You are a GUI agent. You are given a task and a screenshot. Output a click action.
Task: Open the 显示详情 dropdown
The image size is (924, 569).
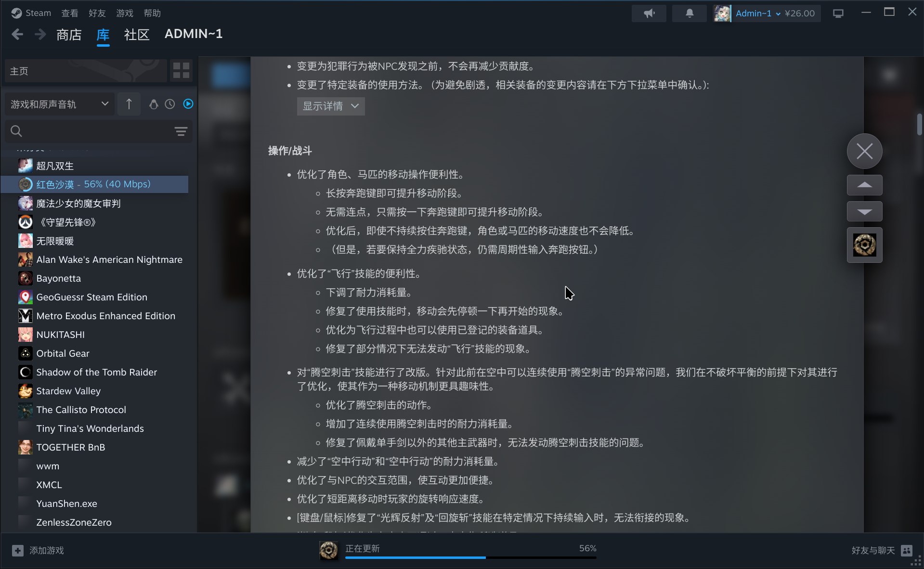coord(330,106)
